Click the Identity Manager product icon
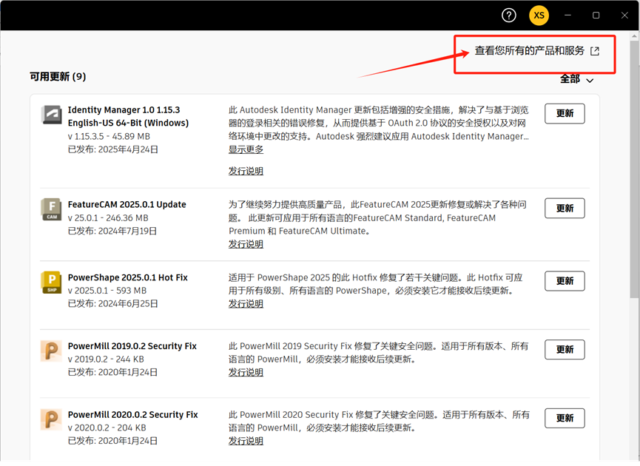Screen dimensions: 640x466 click(x=52, y=115)
